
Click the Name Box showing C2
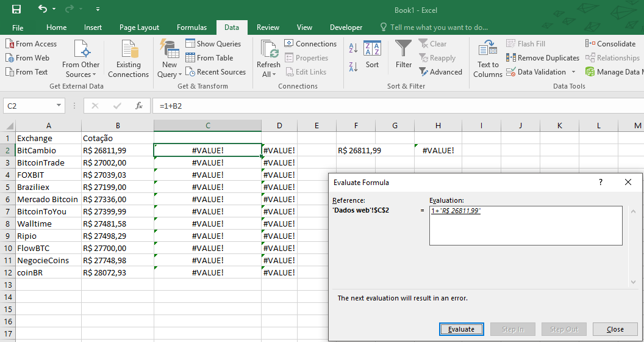click(x=29, y=106)
